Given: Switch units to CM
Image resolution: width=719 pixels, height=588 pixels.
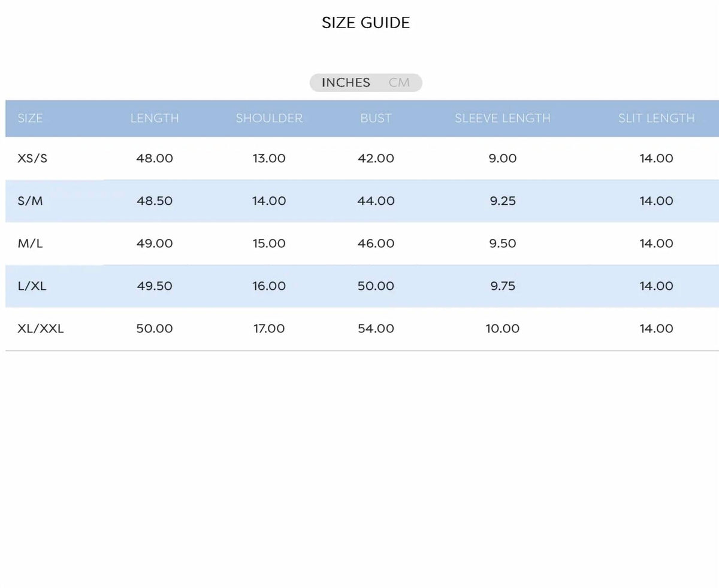Looking at the screenshot, I should point(399,83).
